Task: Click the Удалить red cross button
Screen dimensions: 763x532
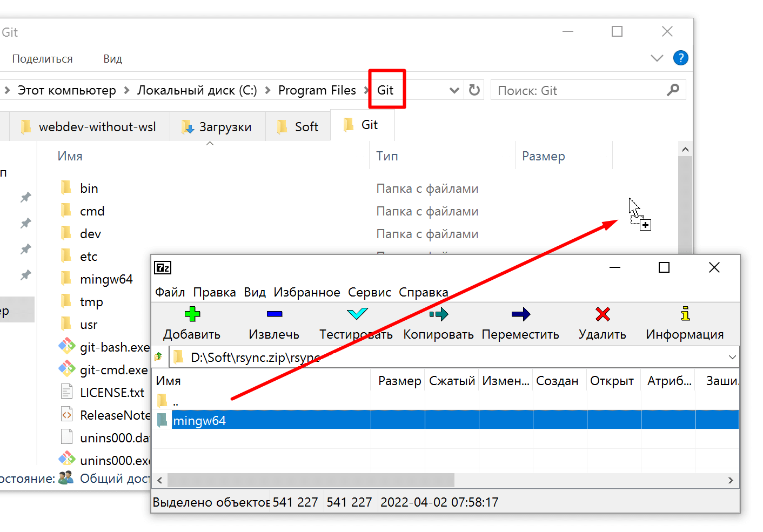Action: click(x=603, y=324)
